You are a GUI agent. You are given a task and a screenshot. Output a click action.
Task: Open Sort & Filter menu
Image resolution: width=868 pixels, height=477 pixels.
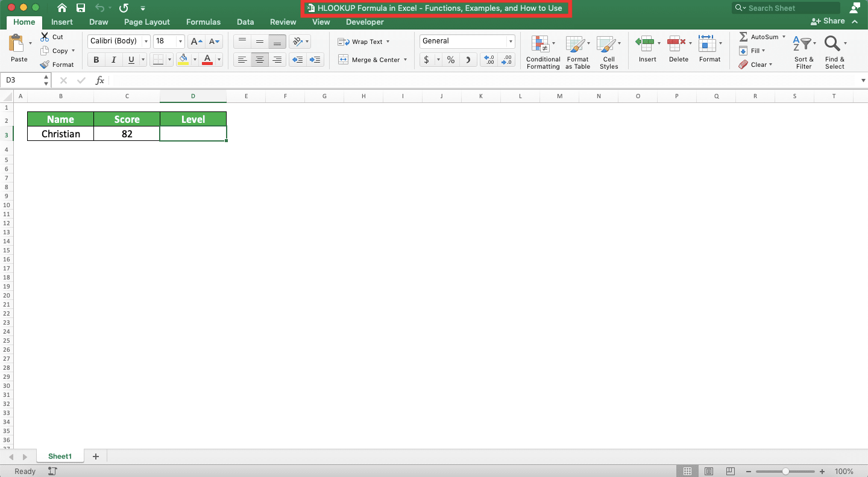coord(804,52)
